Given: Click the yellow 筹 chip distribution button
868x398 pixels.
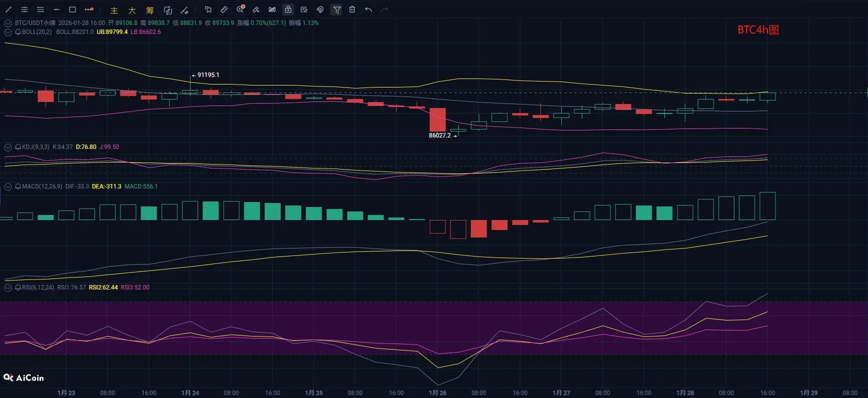Looking at the screenshot, I should (150, 10).
